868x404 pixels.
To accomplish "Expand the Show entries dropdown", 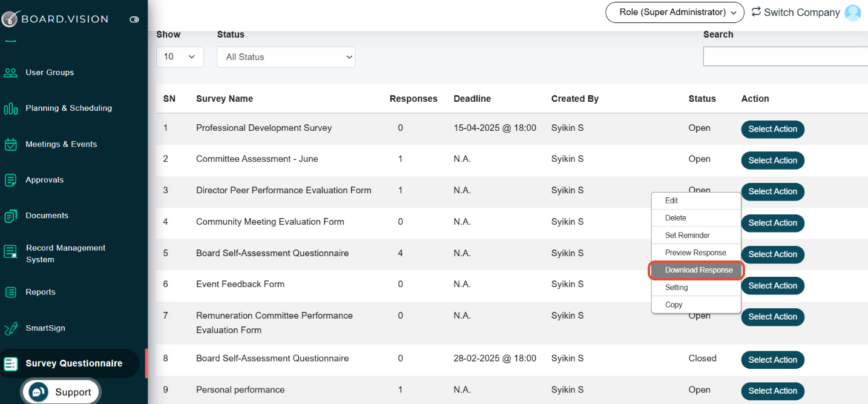I will click(x=180, y=57).
